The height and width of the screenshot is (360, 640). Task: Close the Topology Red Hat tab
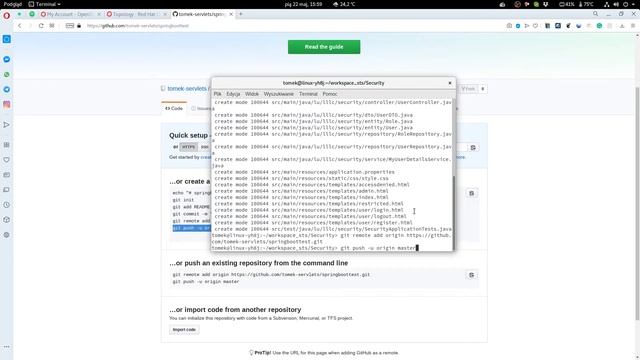[165, 14]
